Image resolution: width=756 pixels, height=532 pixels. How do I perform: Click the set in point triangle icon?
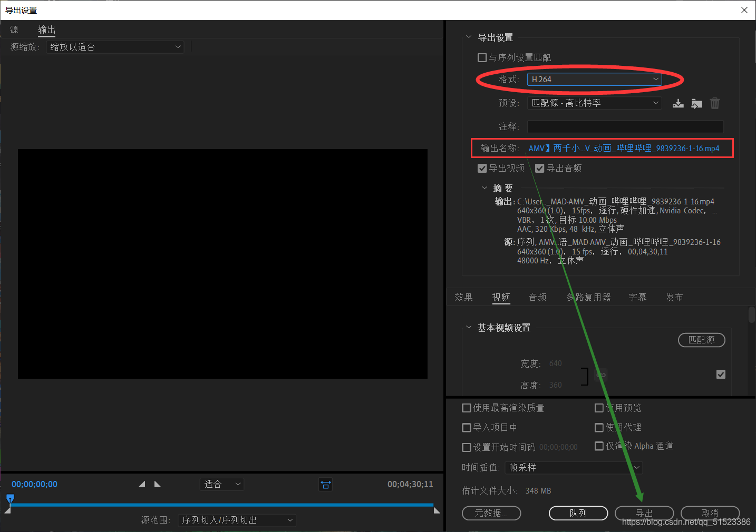tap(142, 484)
